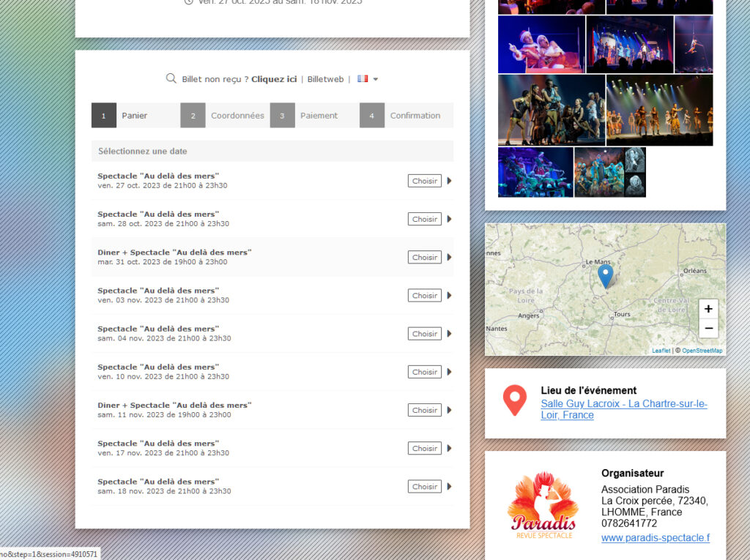Viewport: 750px width, 560px height.
Task: Open the blue-lit costumed group photo
Action: tap(535, 172)
